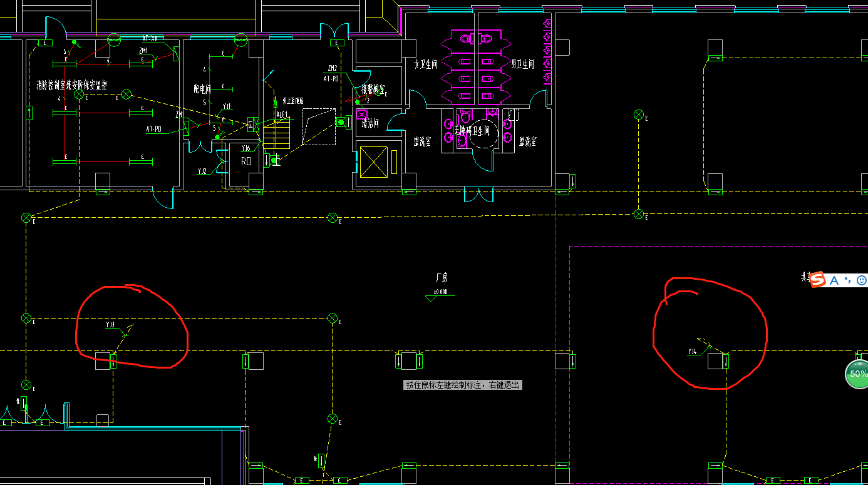Click the elevator shaft symbol with yellow X
The height and width of the screenshot is (485, 868).
coord(373,162)
